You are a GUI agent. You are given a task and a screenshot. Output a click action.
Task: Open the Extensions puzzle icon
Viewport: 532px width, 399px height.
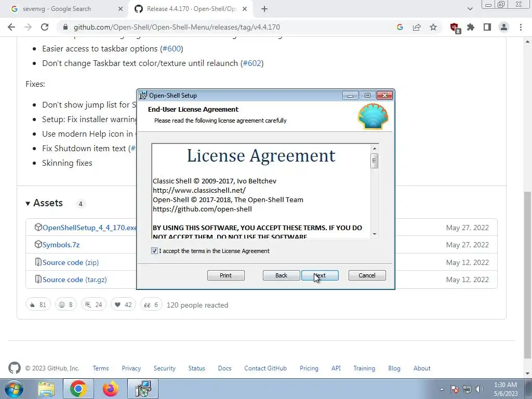471,27
